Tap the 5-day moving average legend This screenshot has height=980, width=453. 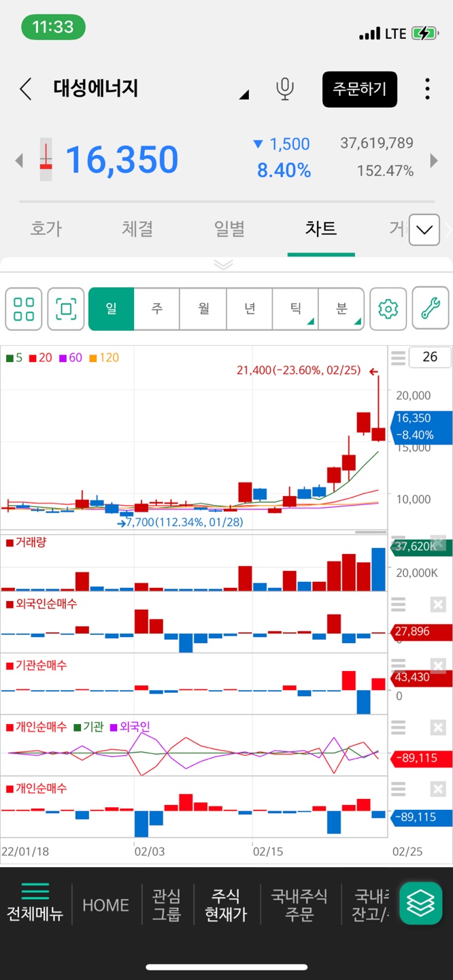click(x=14, y=357)
